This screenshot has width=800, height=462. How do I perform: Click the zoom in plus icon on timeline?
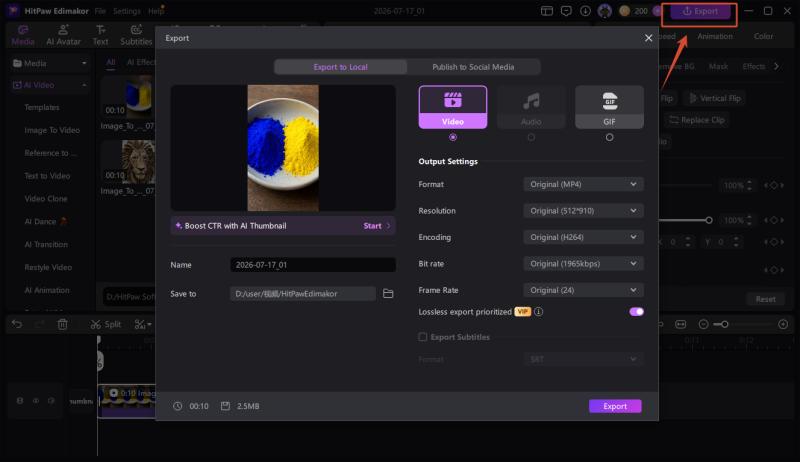pyautogui.click(x=783, y=324)
